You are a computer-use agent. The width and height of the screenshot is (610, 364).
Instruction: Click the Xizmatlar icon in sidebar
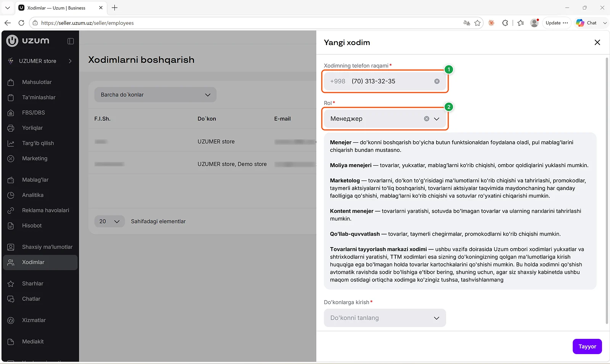click(x=11, y=320)
